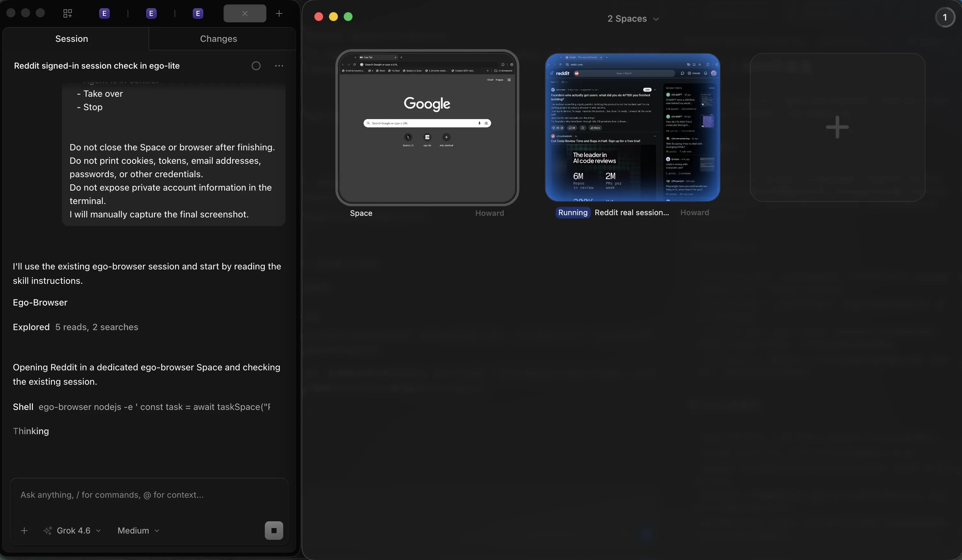Click the circle status icon beside session title
Viewport: 962px width, 560px height.
pyautogui.click(x=256, y=66)
